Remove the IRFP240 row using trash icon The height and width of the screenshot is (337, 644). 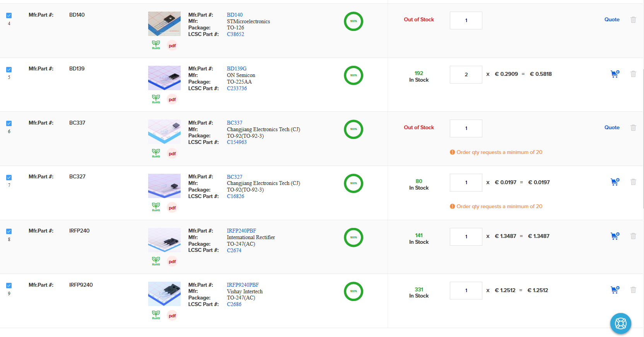(x=633, y=236)
